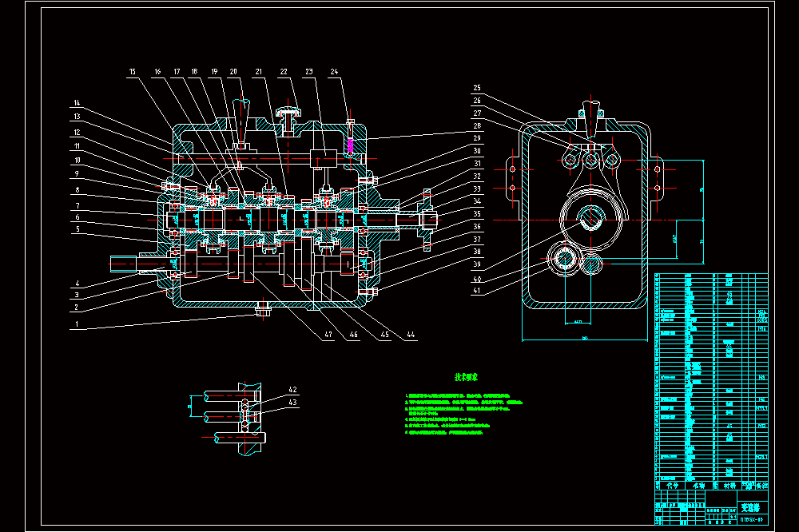Viewport: 799px width, 532px height.
Task: Click part callout number 34
Action: tap(477, 201)
